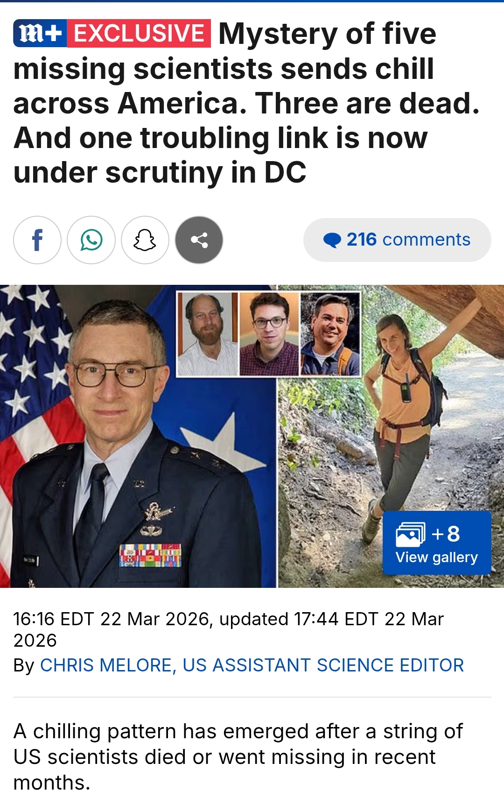Open author Chris Melore's profile link
This screenshot has width=504, height=812.
point(252,665)
